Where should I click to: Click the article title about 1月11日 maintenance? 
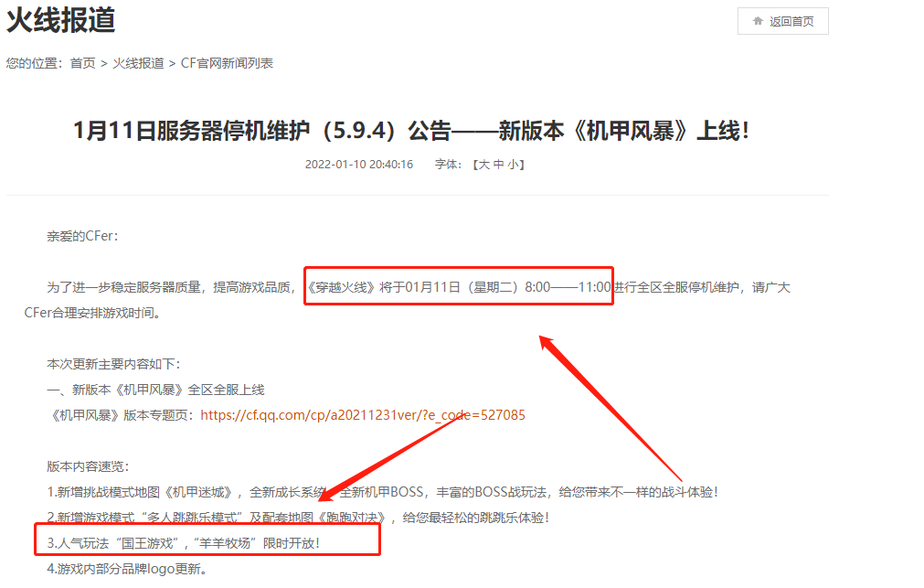point(411,131)
